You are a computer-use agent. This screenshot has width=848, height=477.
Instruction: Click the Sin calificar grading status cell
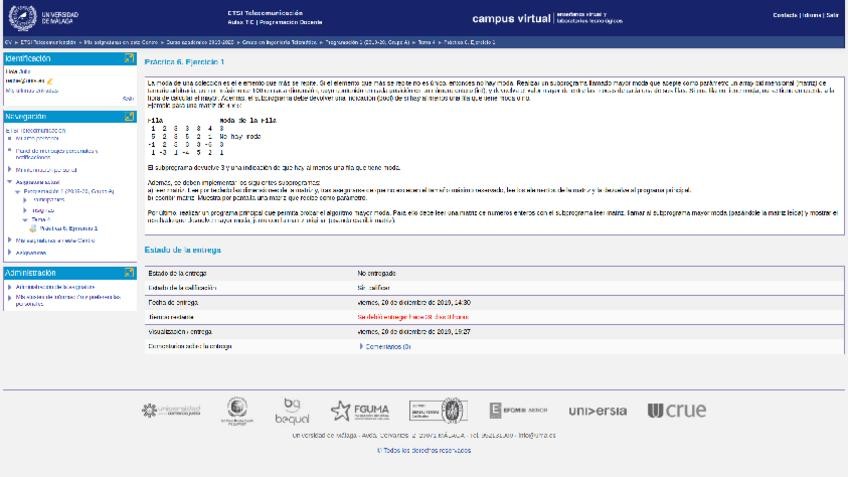point(373,288)
